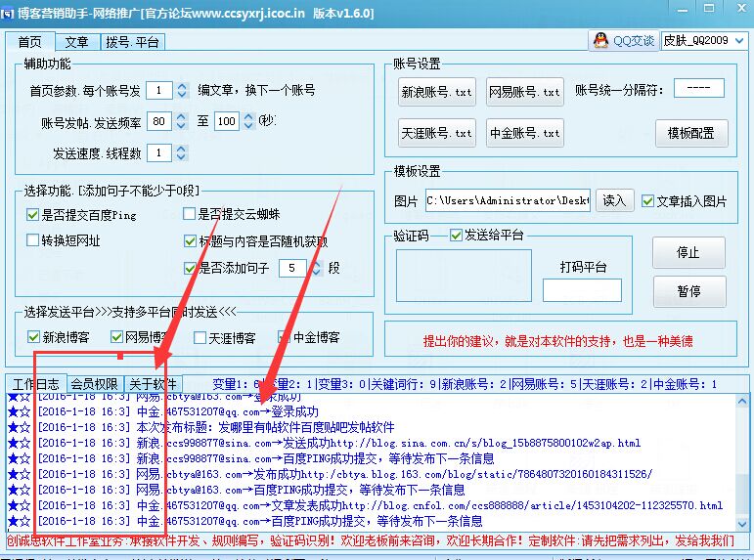
Task: Toggle 标题与内容是否随机获取 checkbox
Action: 190,240
